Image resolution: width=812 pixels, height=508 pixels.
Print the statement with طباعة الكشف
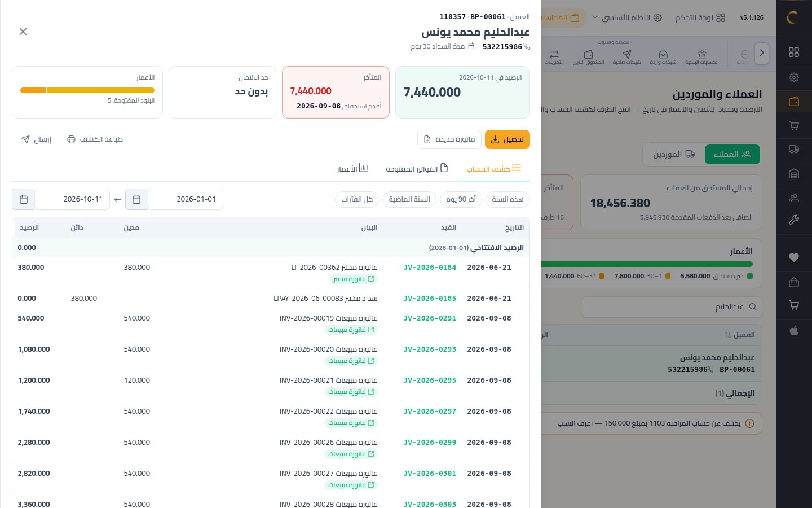click(95, 139)
